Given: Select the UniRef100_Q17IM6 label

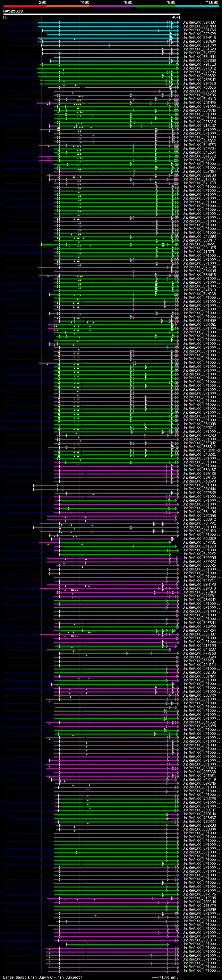Looking at the screenshot, I should pyautogui.click(x=199, y=179).
